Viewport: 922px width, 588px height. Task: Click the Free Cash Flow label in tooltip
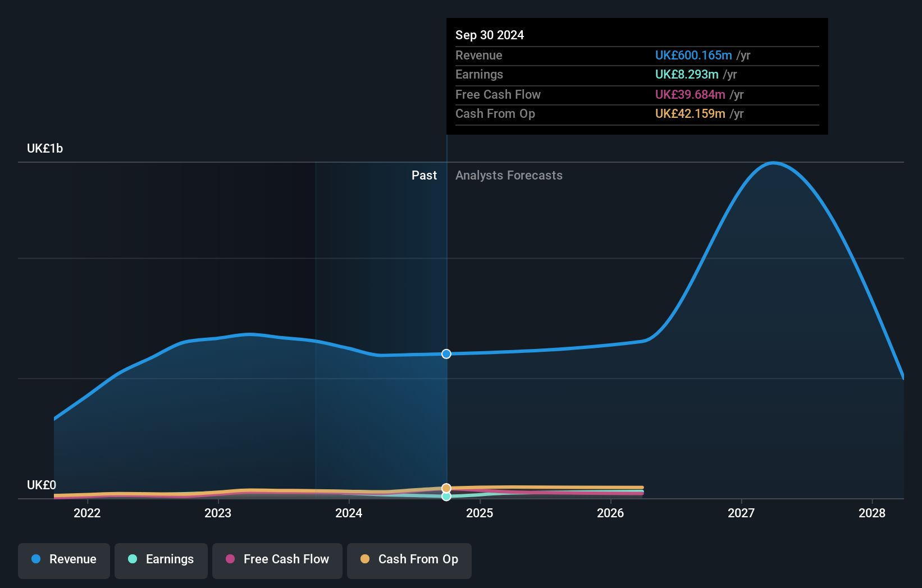[x=498, y=95]
